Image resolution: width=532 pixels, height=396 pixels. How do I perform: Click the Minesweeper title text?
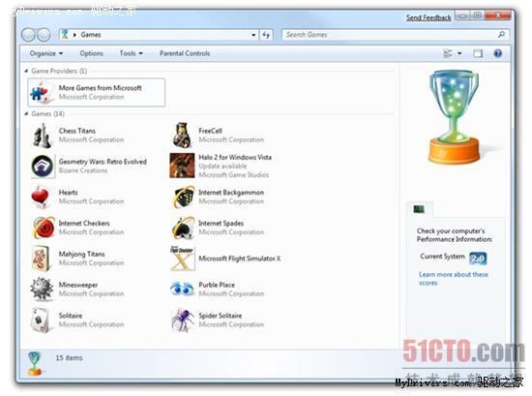click(x=78, y=285)
